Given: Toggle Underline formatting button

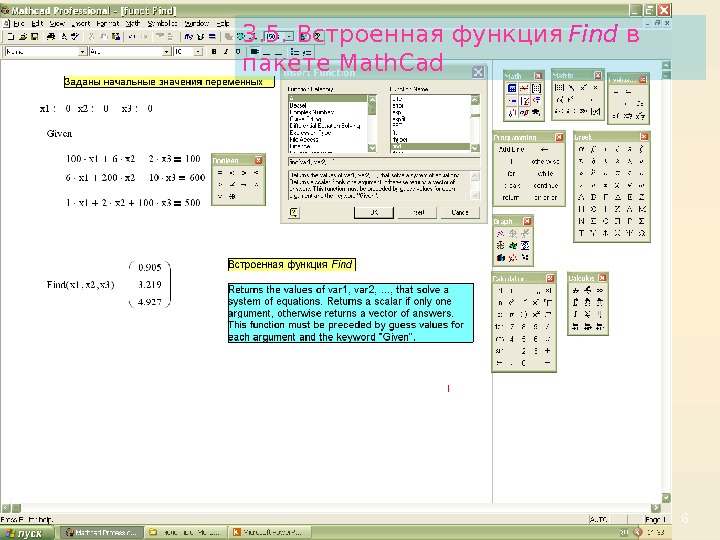Looking at the screenshot, I should click(x=237, y=52).
